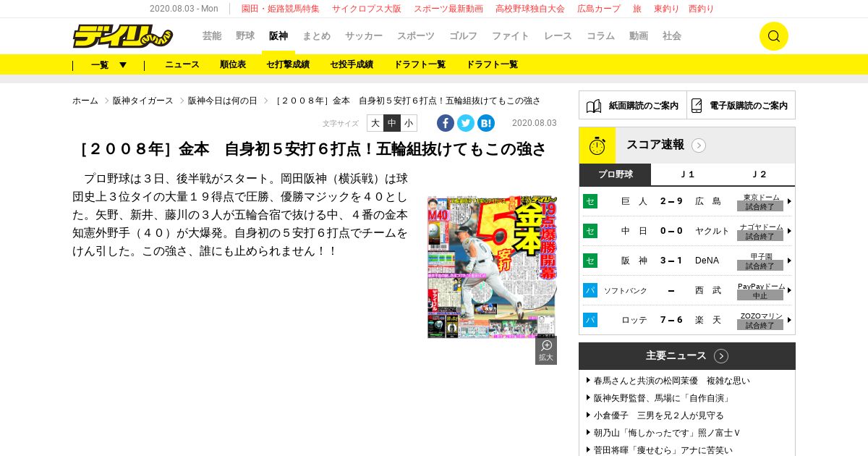Go to 動画 section

(x=639, y=36)
